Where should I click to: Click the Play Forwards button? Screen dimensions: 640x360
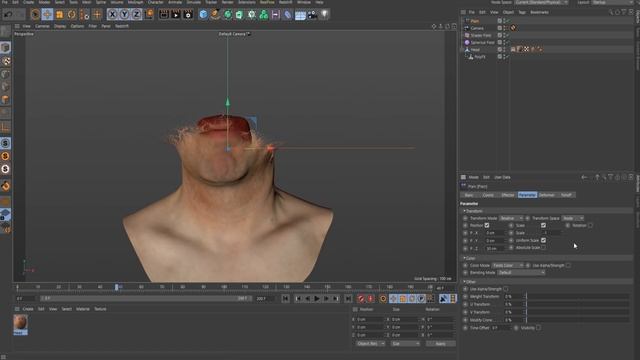317,299
